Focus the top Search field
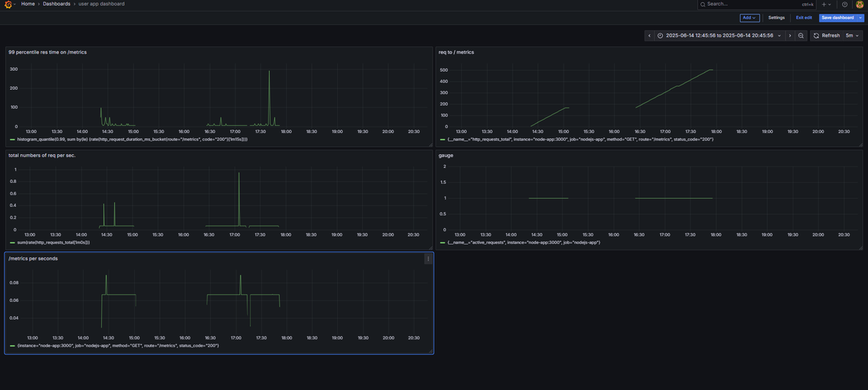 tap(757, 4)
